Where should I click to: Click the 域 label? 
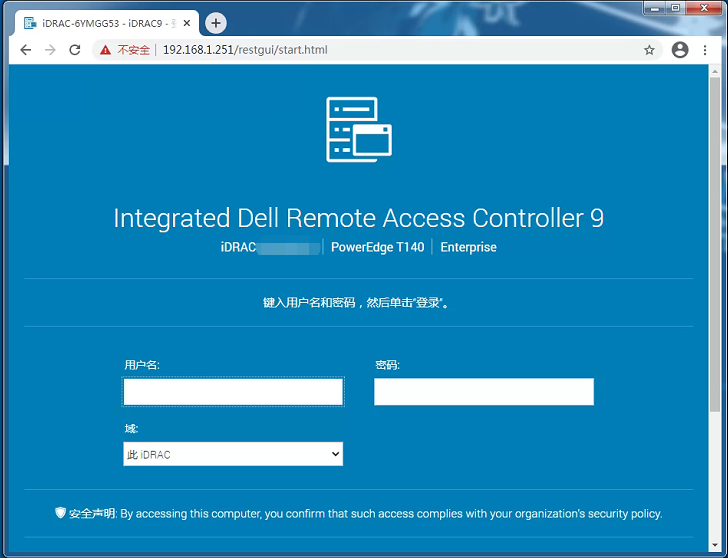131,428
